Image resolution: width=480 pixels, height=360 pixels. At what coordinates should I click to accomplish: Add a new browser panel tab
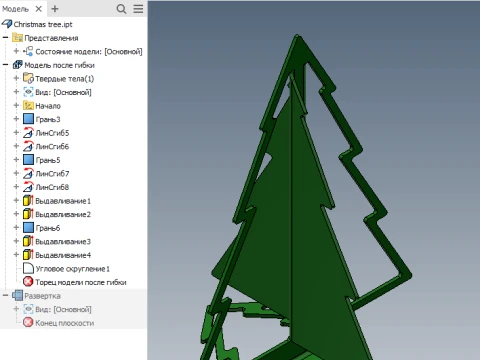tap(55, 9)
